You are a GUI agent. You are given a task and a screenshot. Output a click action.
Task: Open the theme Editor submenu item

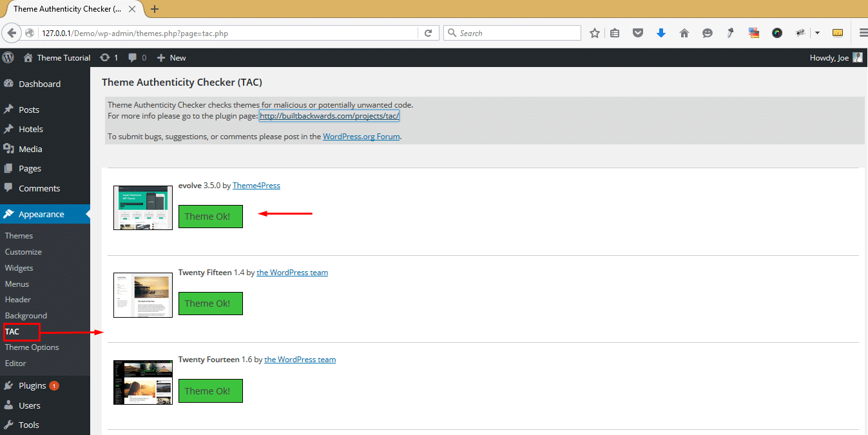click(x=15, y=363)
